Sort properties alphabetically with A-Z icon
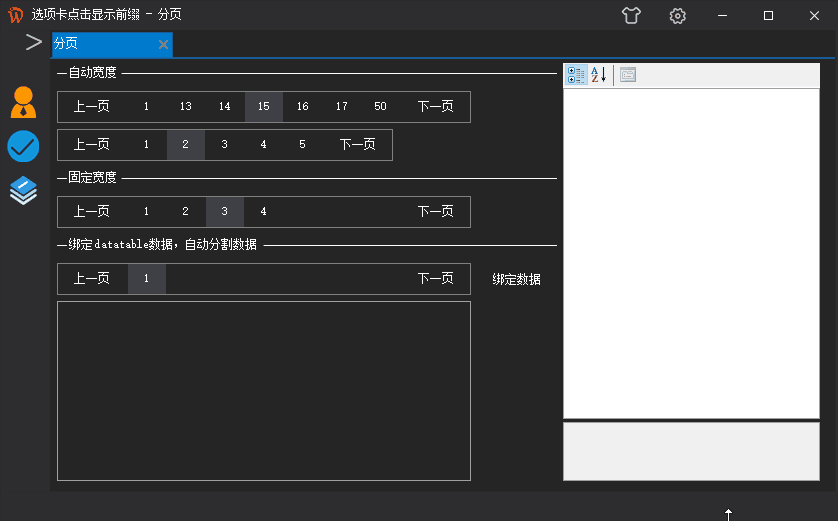The width and height of the screenshot is (838, 521). [x=598, y=75]
